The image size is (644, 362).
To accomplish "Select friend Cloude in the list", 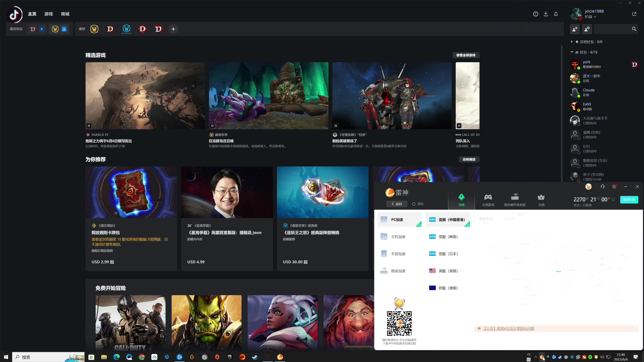I will (604, 93).
